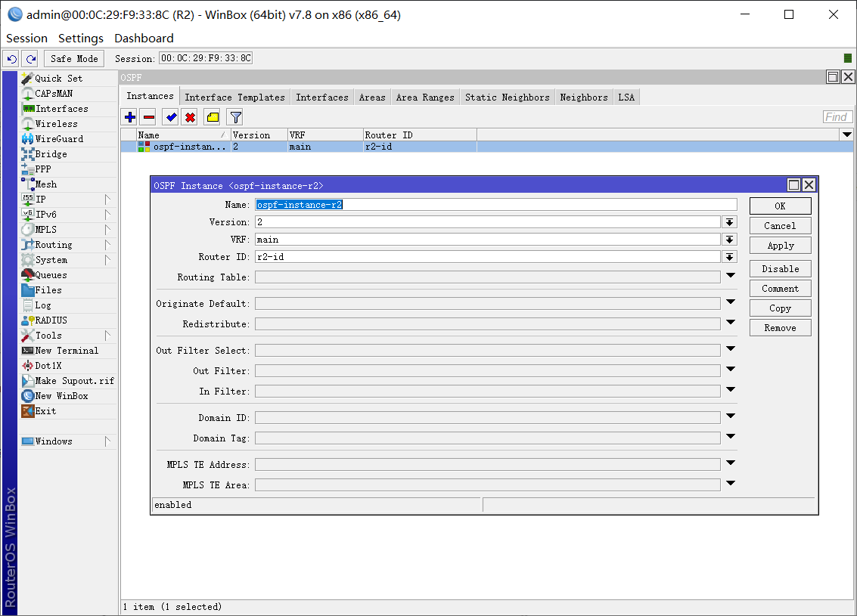Click OK in the OSPF Instance dialog

pyautogui.click(x=780, y=206)
